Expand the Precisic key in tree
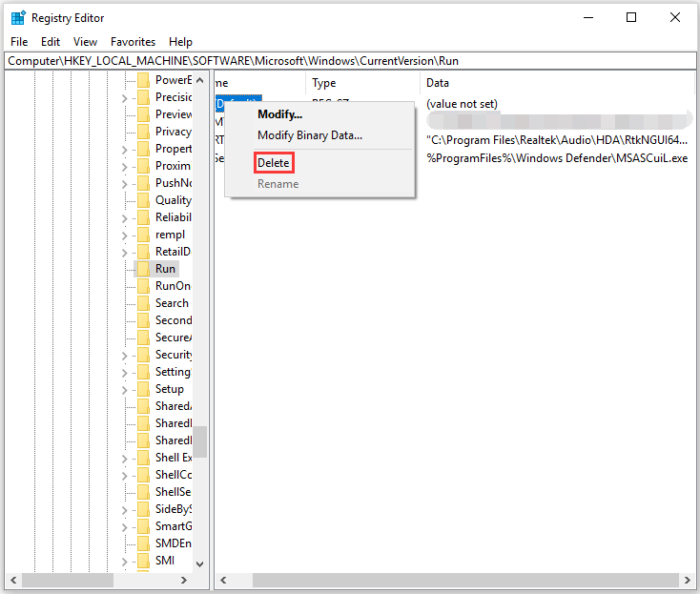 (x=125, y=97)
